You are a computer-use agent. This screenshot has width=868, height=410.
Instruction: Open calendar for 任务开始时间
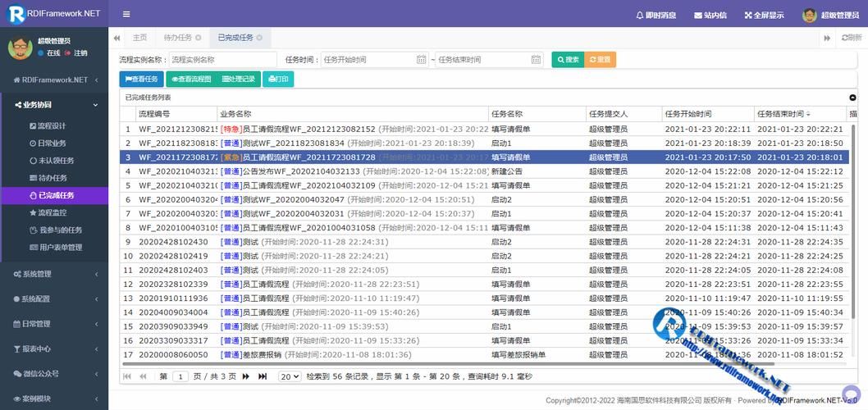pyautogui.click(x=421, y=60)
